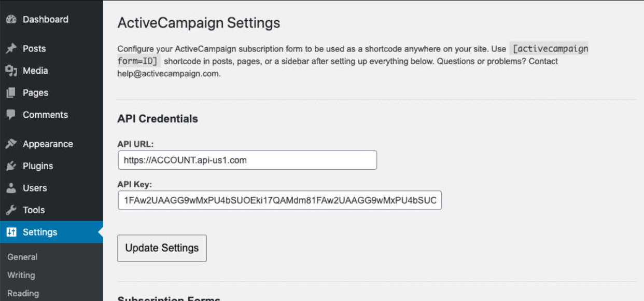Viewport: 644px width, 301px height.
Task: Place cursor in the API Key field
Action: [x=279, y=200]
